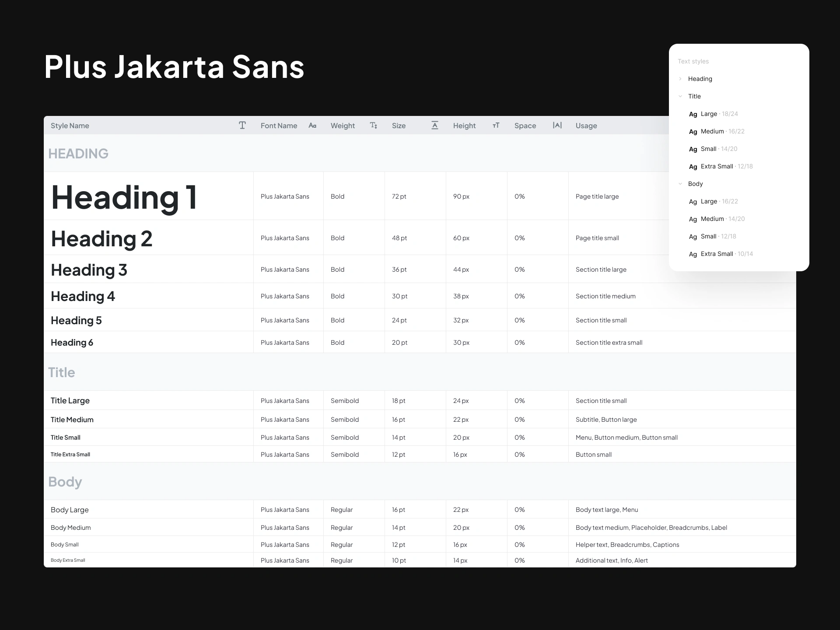Click the Height column header
This screenshot has width=840, height=630.
coord(464,126)
